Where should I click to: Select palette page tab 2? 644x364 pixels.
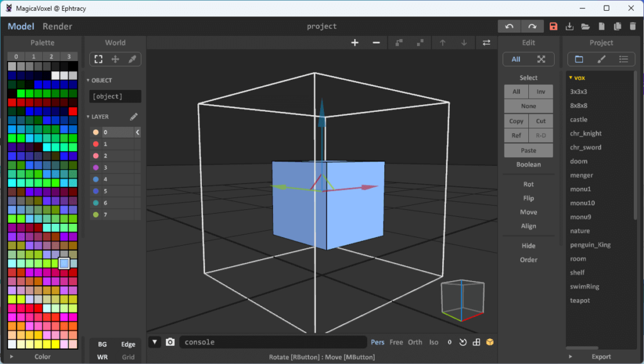click(51, 57)
